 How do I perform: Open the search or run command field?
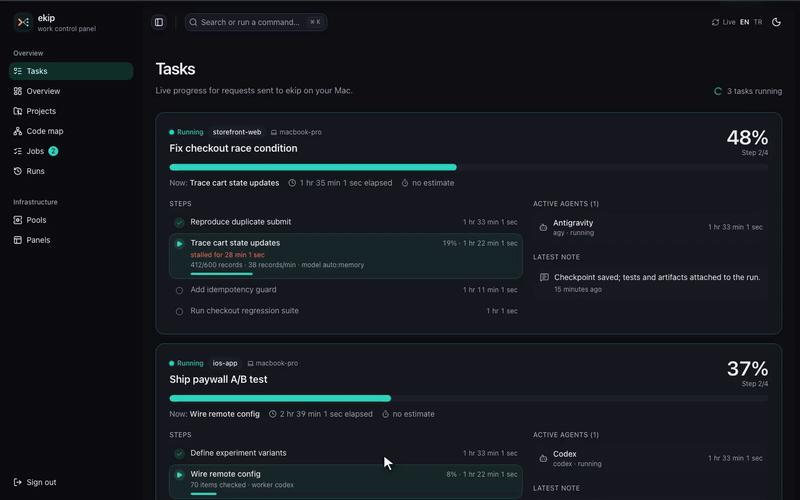(256, 22)
